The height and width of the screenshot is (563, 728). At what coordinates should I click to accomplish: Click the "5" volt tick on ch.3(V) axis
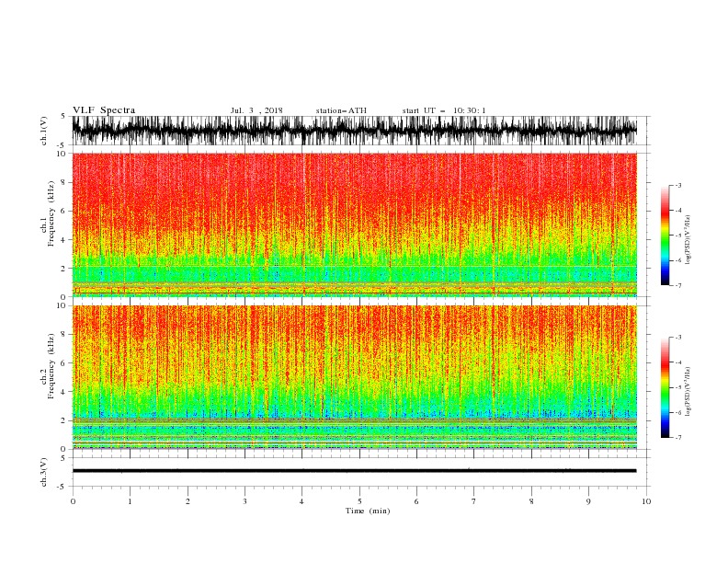(63, 458)
